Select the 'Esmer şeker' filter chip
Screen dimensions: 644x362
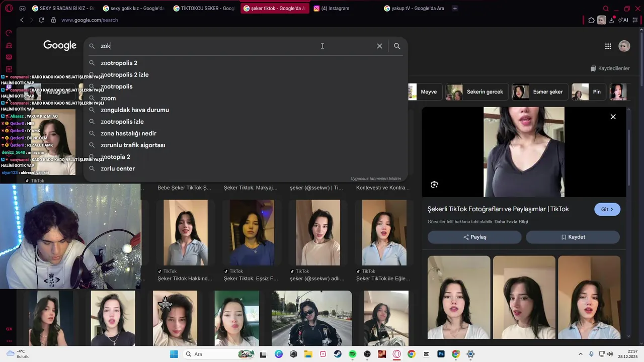pos(540,92)
